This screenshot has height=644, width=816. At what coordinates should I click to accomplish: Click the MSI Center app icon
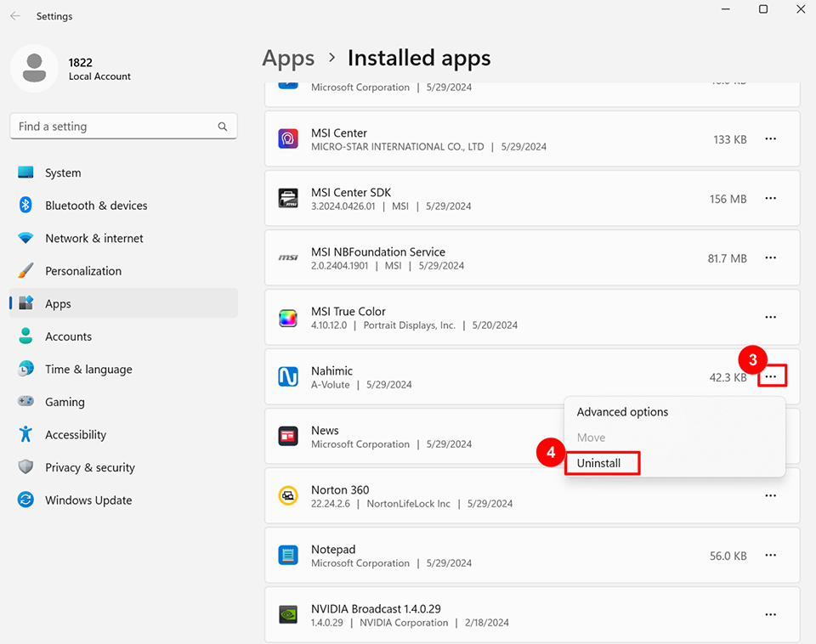[288, 138]
